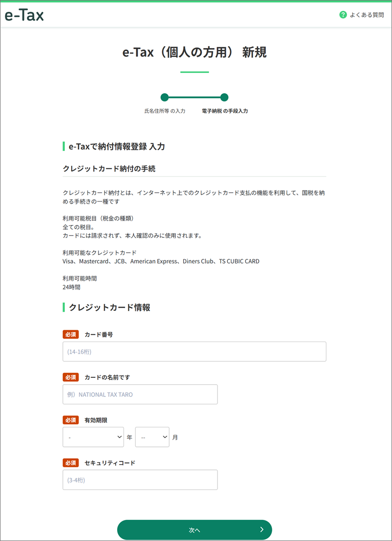Click the e-Tax logo
This screenshot has height=541, width=392.
tap(24, 15)
